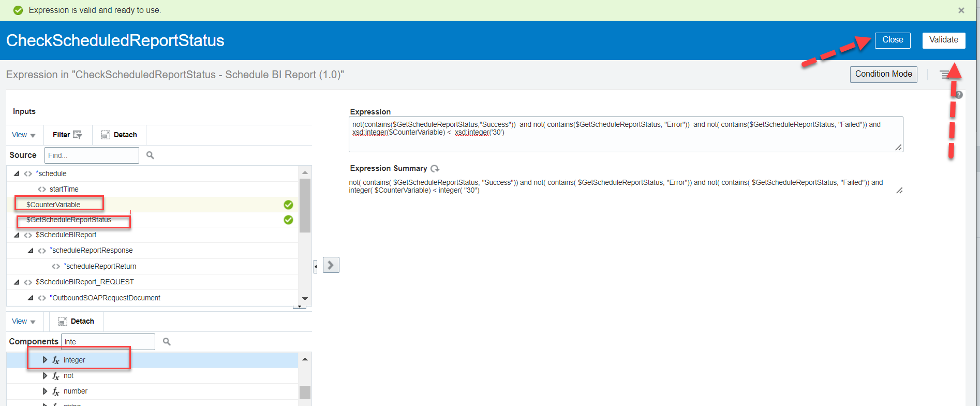
Task: Switch to Condition Mode
Action: 883,74
